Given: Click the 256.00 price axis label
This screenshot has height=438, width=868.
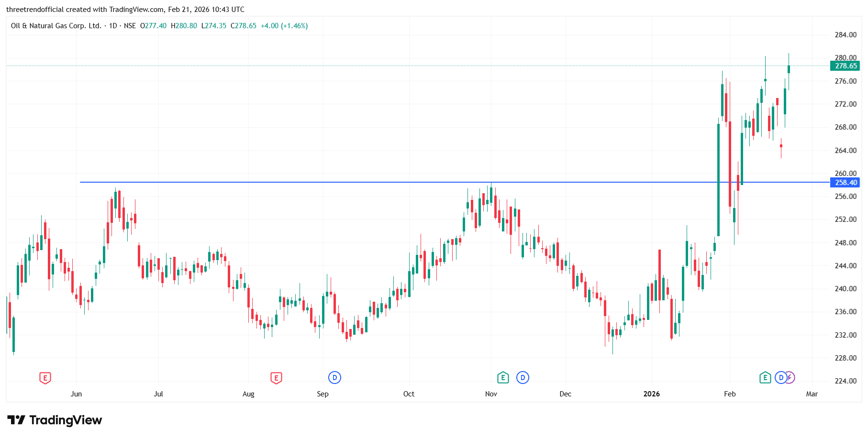Looking at the screenshot, I should pyautogui.click(x=846, y=197).
